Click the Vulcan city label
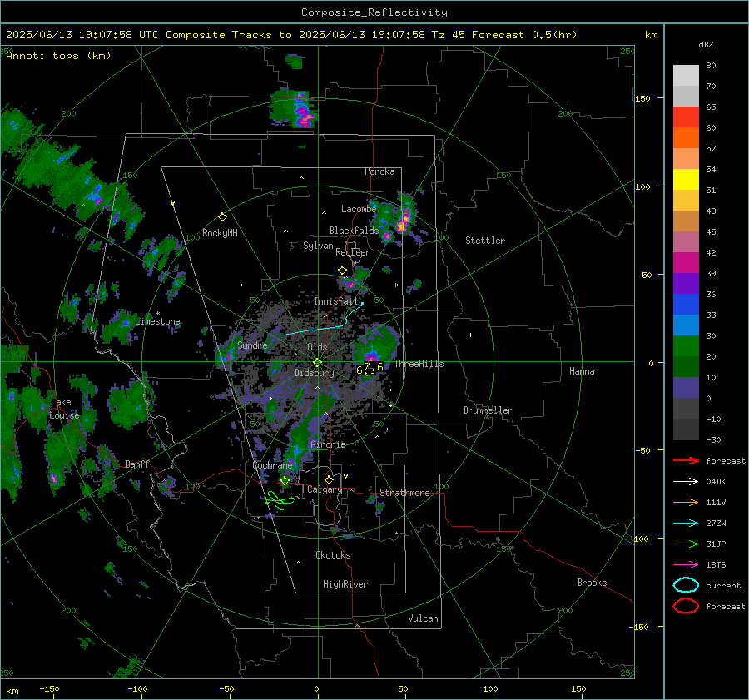Viewport: 749px width, 700px height. (423, 618)
